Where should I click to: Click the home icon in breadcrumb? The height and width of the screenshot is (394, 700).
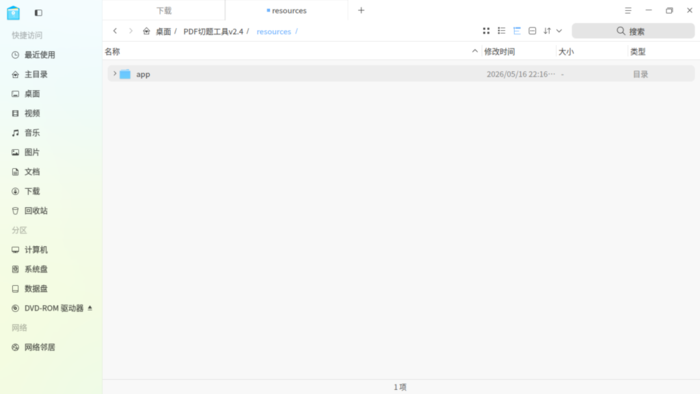[146, 31]
